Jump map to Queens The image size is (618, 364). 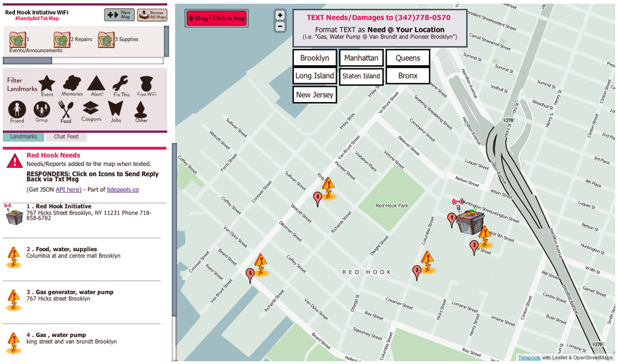coord(407,58)
